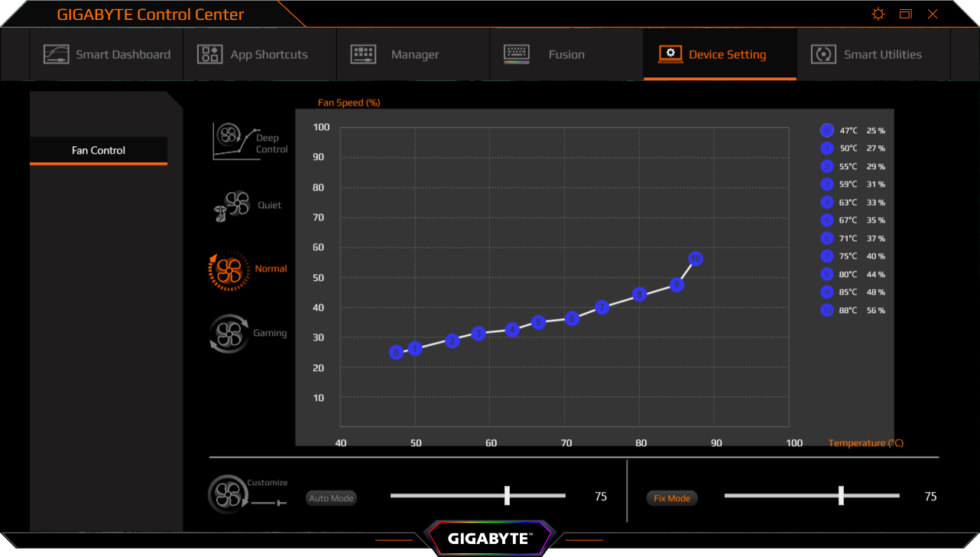Click the Auto Mode fan speed slider
This screenshot has width=980, height=557.
(478, 496)
